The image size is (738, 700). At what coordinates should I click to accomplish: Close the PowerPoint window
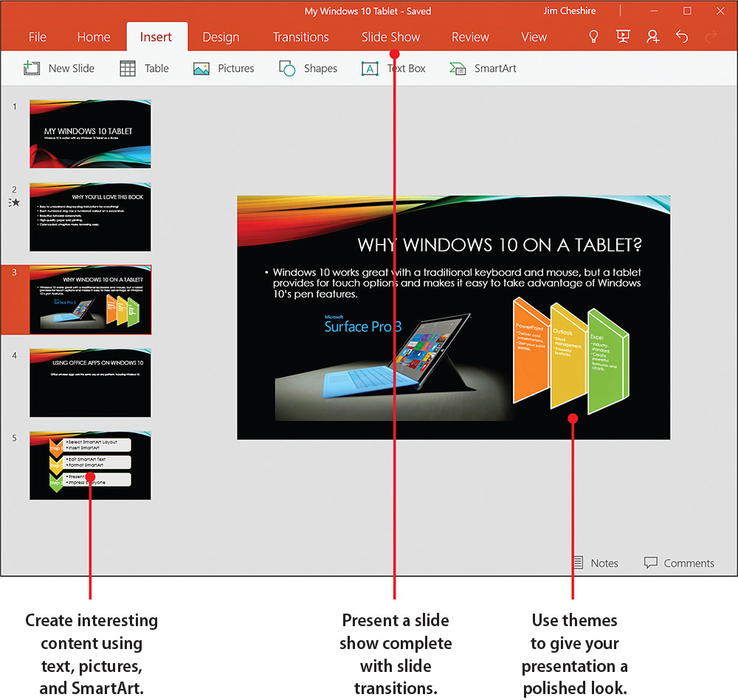pos(720,10)
